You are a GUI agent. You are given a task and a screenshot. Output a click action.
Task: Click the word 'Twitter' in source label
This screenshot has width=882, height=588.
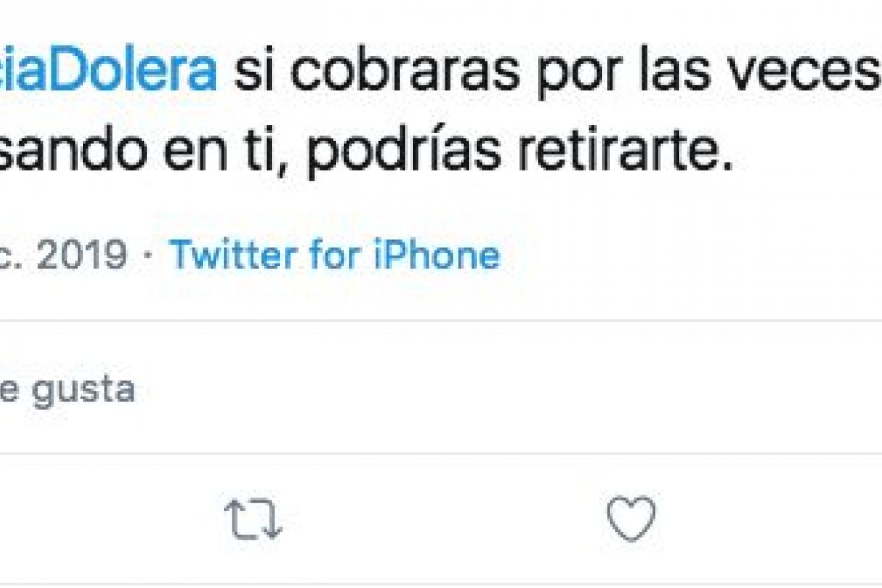(x=234, y=255)
